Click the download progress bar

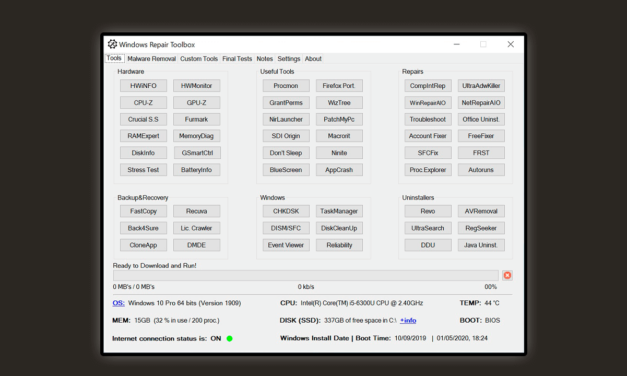click(x=306, y=275)
